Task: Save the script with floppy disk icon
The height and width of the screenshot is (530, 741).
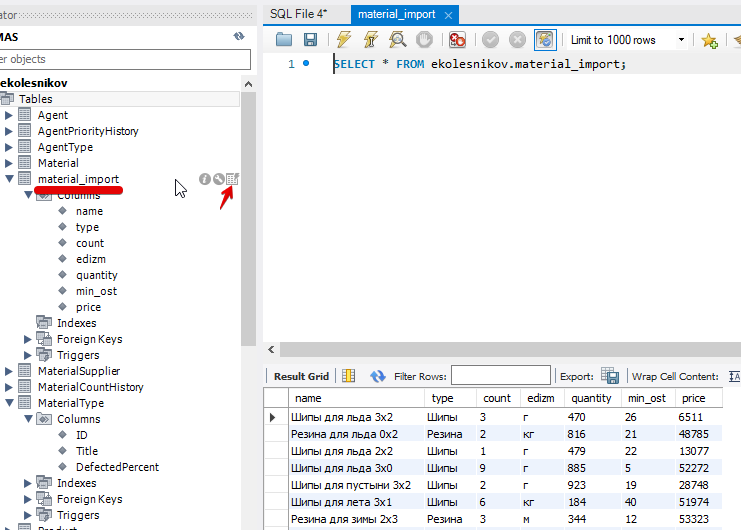Action: (310, 40)
